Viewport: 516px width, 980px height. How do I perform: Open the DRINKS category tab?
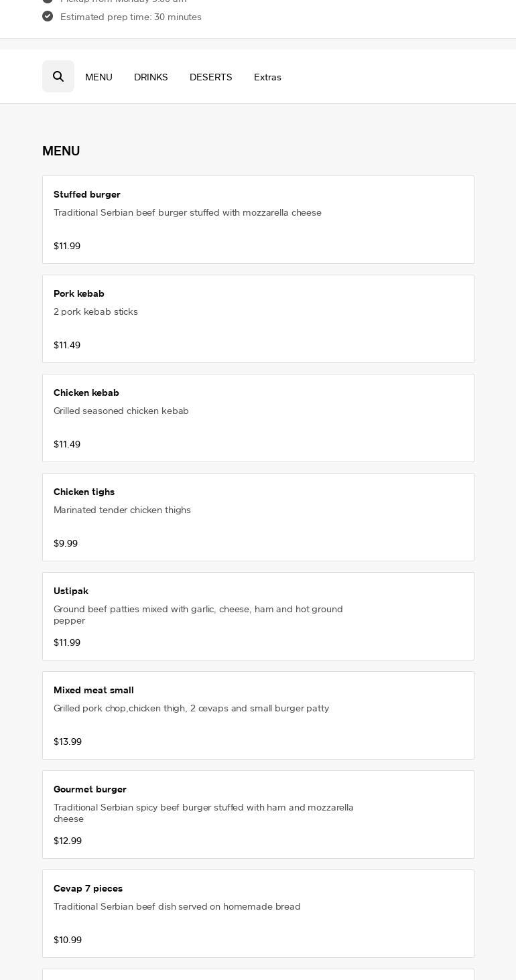point(151,77)
